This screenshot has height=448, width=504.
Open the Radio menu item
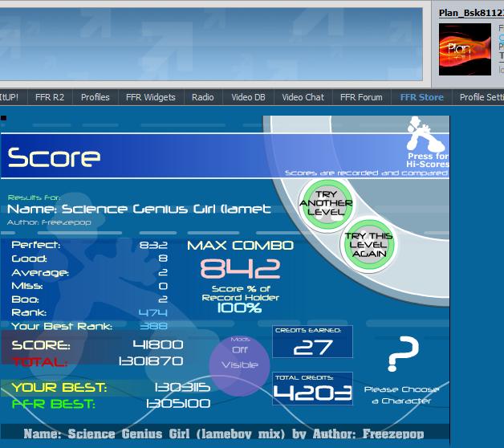[203, 97]
